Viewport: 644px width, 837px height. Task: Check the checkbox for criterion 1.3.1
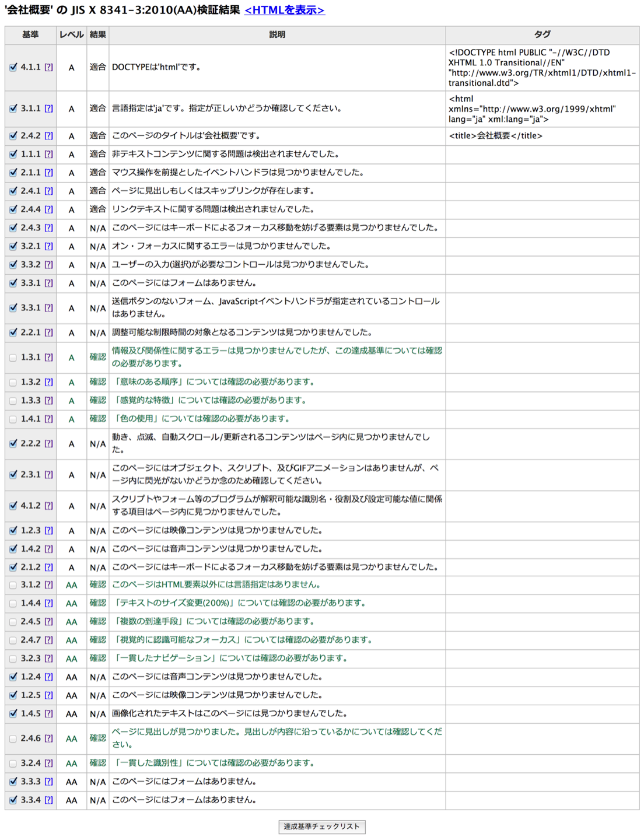click(x=13, y=358)
